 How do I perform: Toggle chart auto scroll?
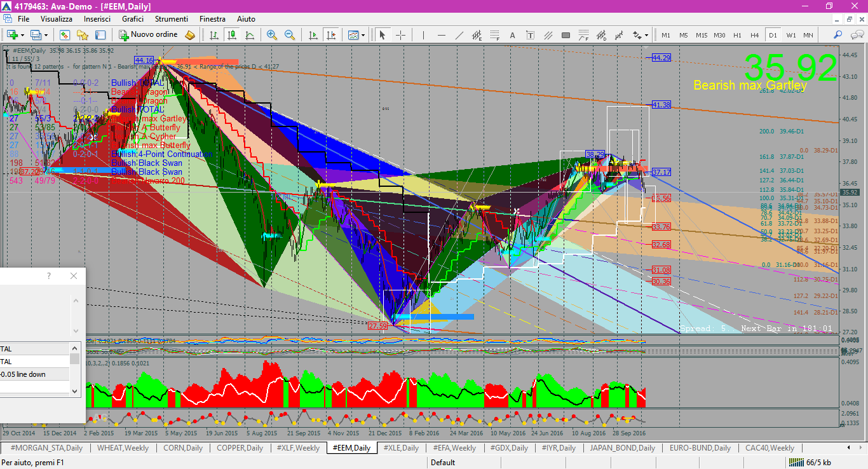coord(313,35)
